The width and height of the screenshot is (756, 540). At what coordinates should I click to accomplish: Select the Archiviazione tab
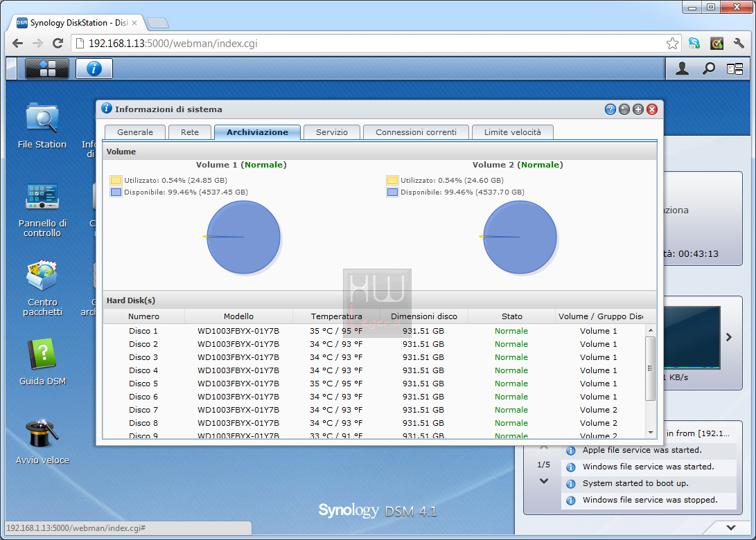click(258, 132)
